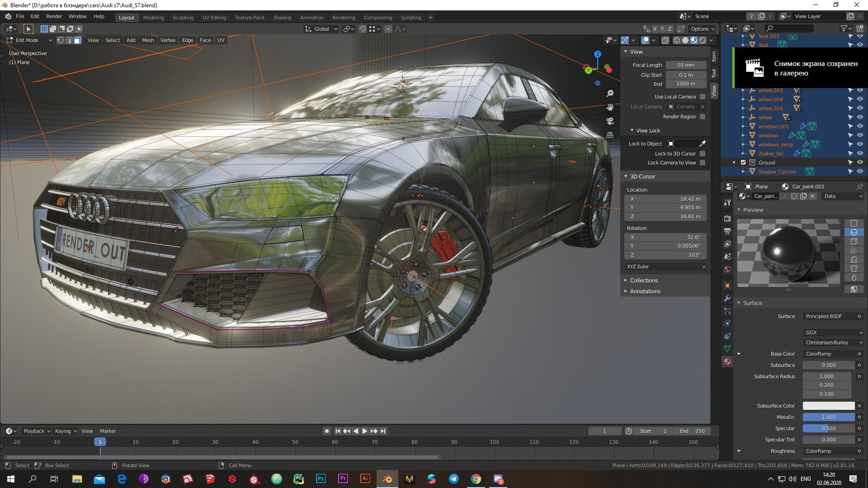
Task: Open Christensen-Burley subsurface method dropdown
Action: click(x=833, y=343)
